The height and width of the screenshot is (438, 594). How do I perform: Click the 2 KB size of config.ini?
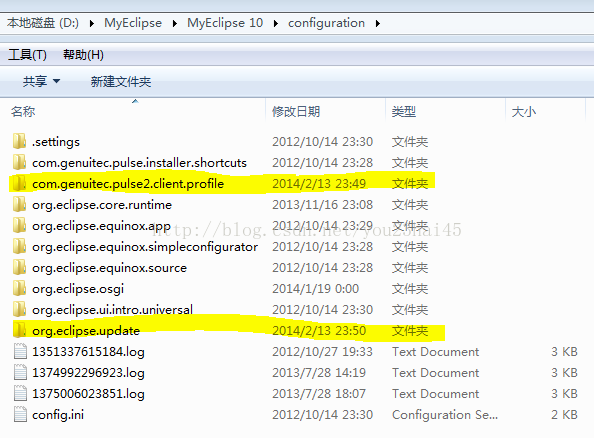click(564, 415)
